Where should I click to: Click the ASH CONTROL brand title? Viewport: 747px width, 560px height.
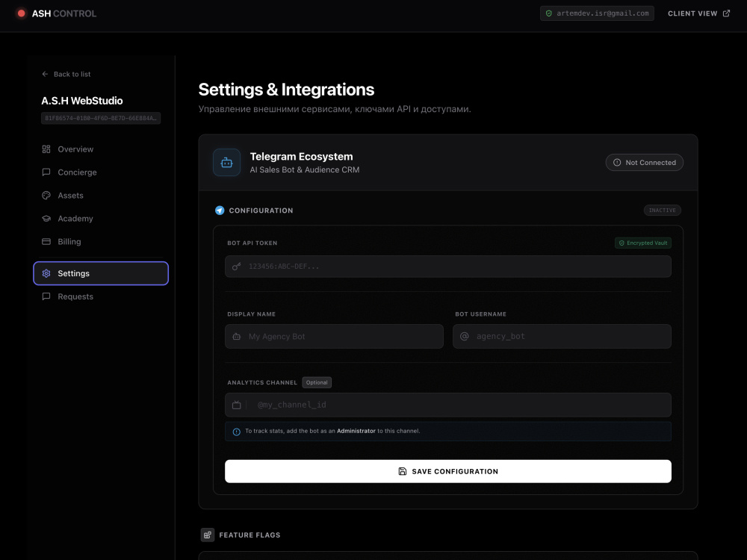pos(63,13)
